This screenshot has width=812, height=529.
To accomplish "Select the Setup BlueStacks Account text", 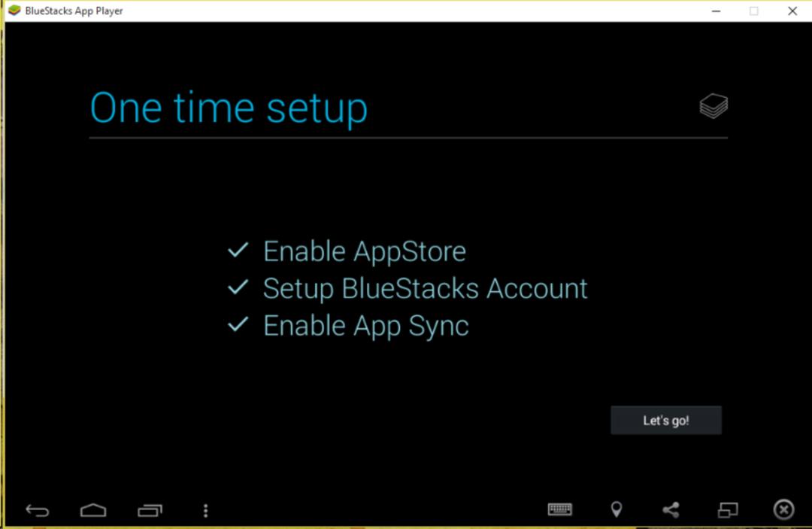I will (425, 289).
